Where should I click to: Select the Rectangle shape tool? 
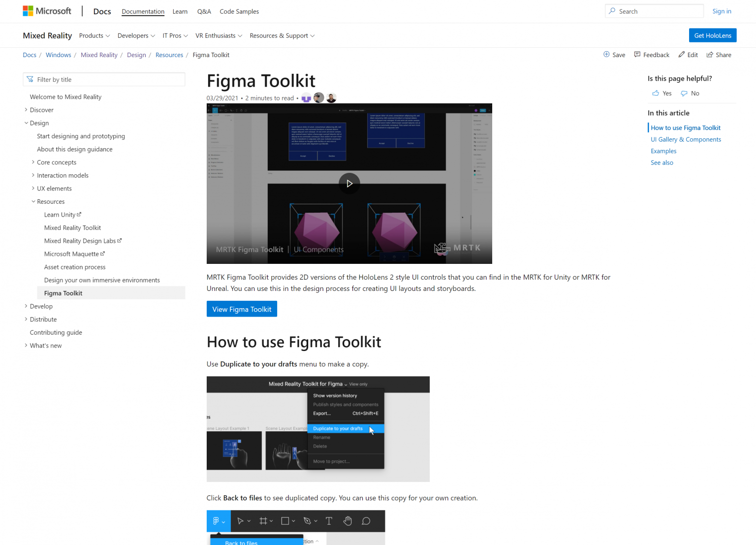(x=286, y=521)
